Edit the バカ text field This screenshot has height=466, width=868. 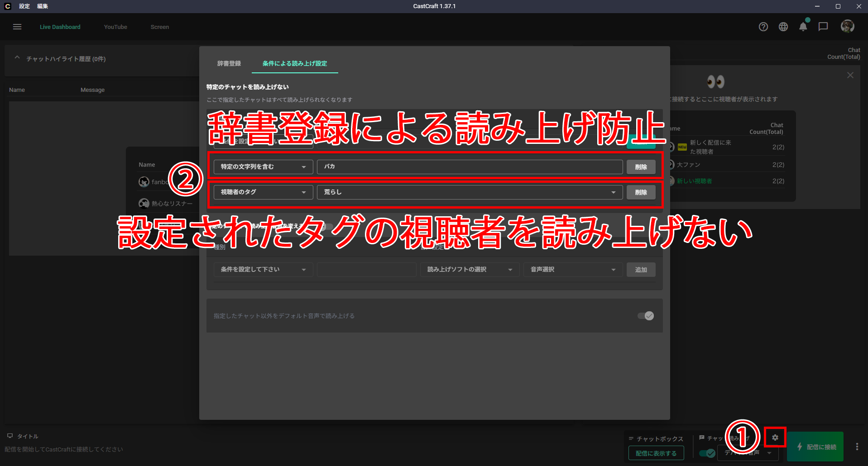click(470, 167)
